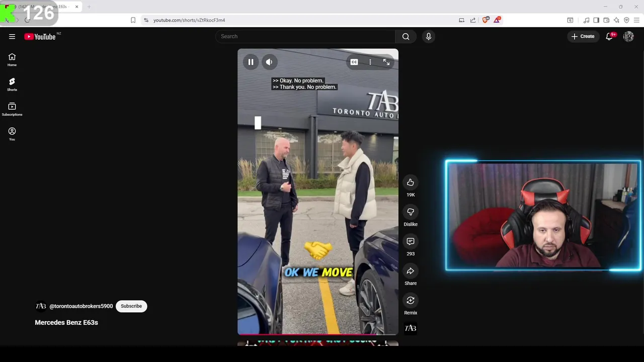Viewport: 644px width, 362px height.
Task: Open the You section in sidebar
Action: coord(12,134)
